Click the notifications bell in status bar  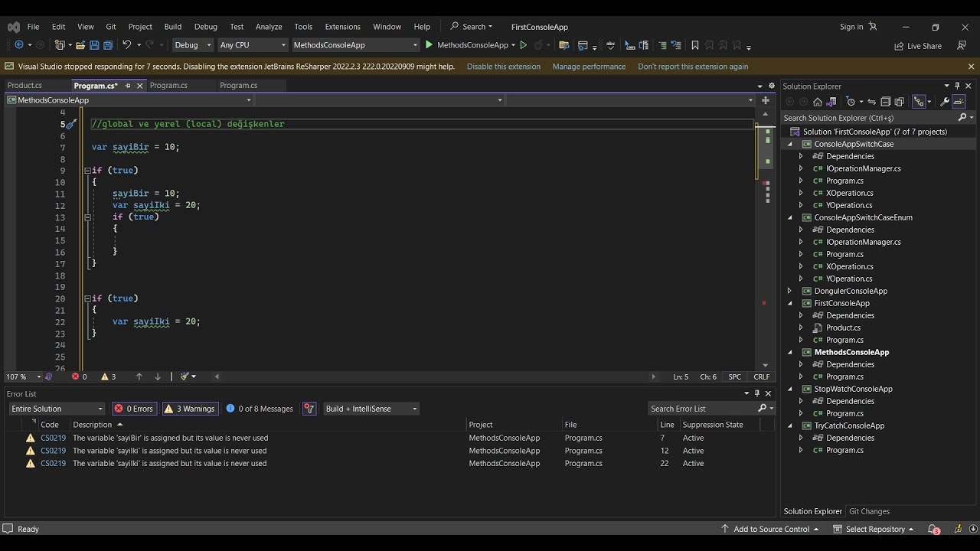pyautogui.click(x=933, y=529)
